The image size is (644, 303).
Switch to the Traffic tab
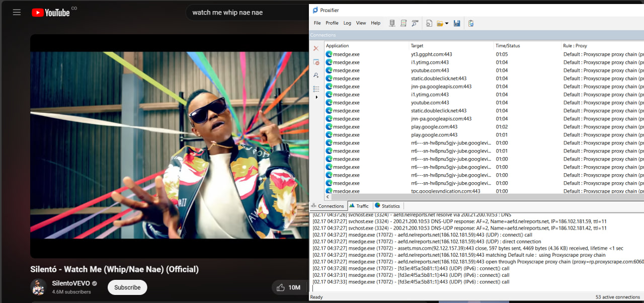point(359,205)
